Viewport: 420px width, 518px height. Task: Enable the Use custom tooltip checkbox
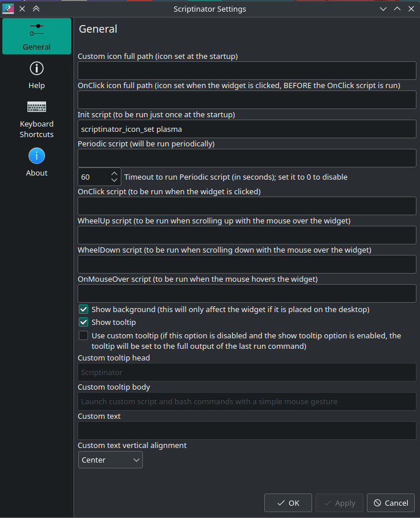click(x=83, y=335)
